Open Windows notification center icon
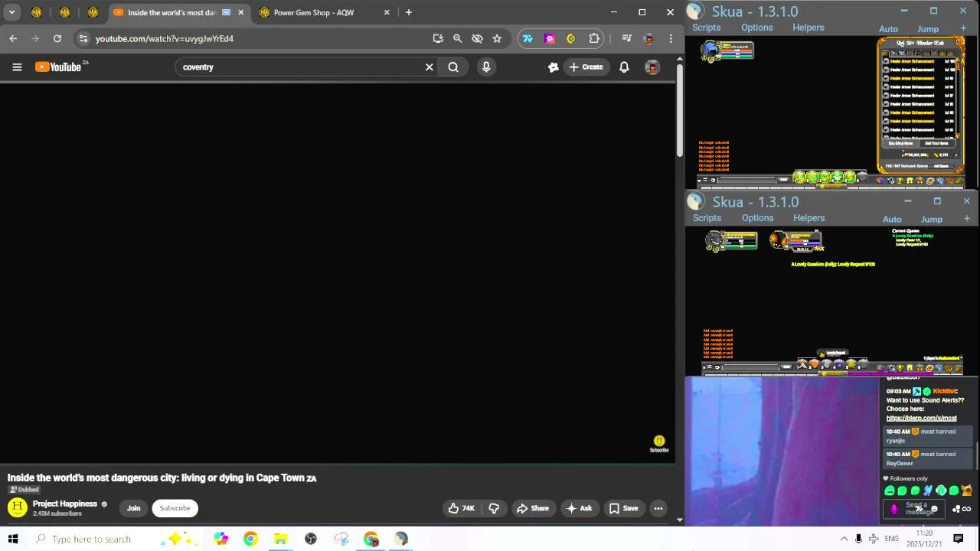980x551 pixels. 958,539
